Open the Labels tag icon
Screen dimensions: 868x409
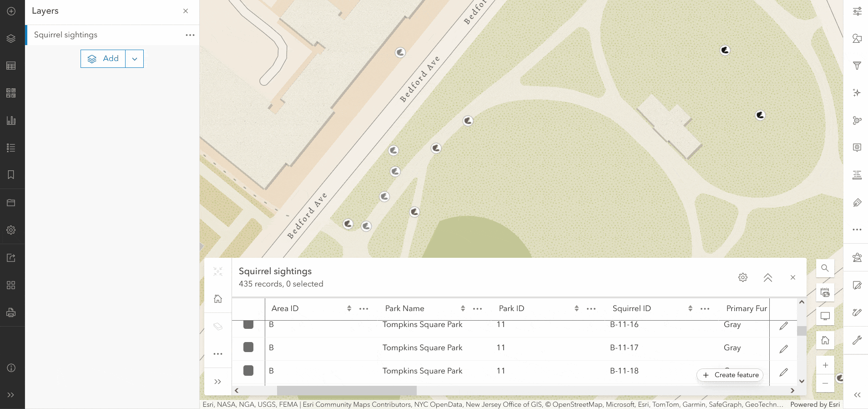click(857, 202)
